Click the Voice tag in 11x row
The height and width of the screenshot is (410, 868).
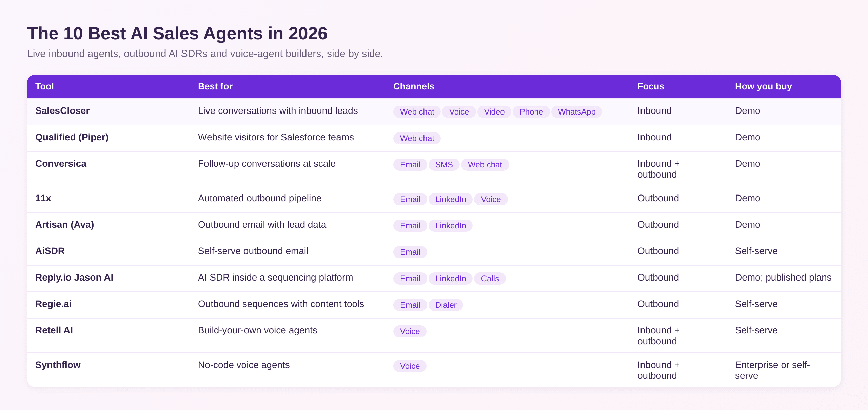(491, 199)
